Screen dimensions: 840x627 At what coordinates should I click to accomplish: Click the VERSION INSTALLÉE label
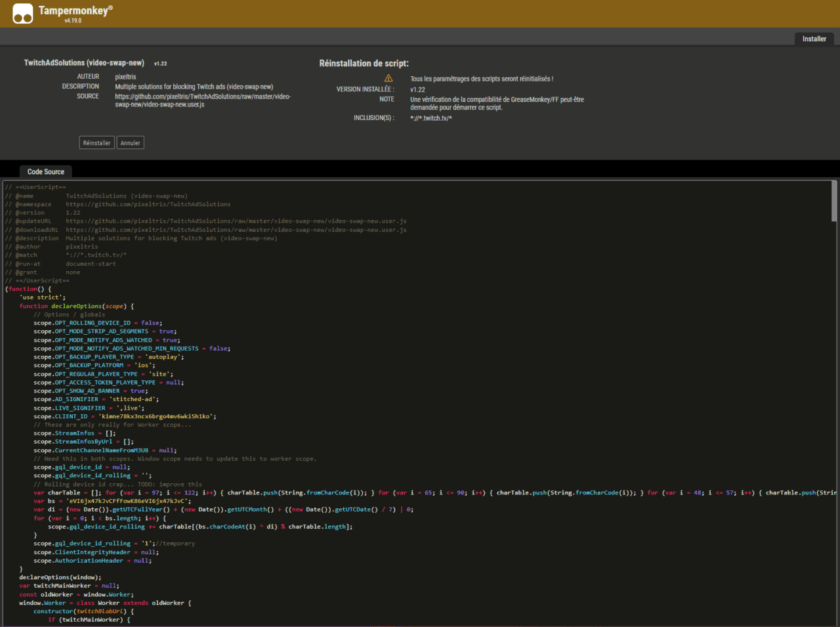(366, 89)
